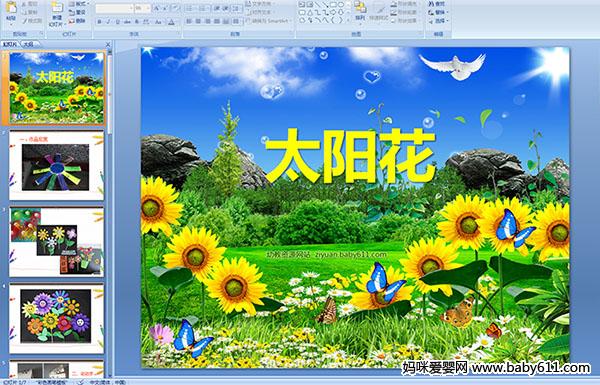Click the Delete slide icon

(x=72, y=21)
